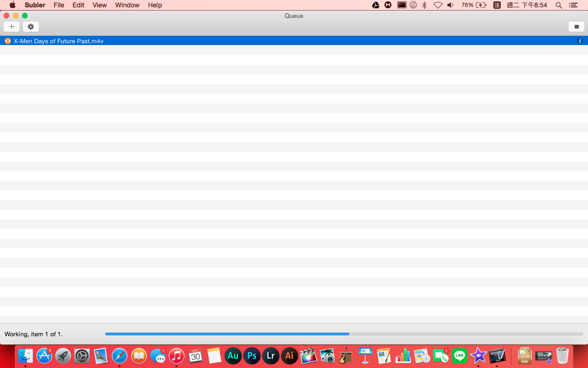This screenshot has width=588, height=368.
Task: Click the orange working status icon in the queue row
Action: click(8, 41)
